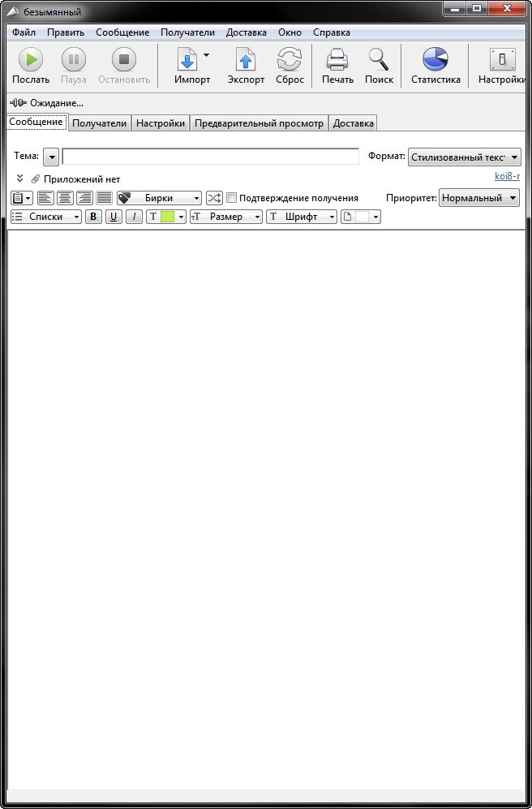Click the green text color swatch
The width and height of the screenshot is (532, 809).
(x=167, y=217)
